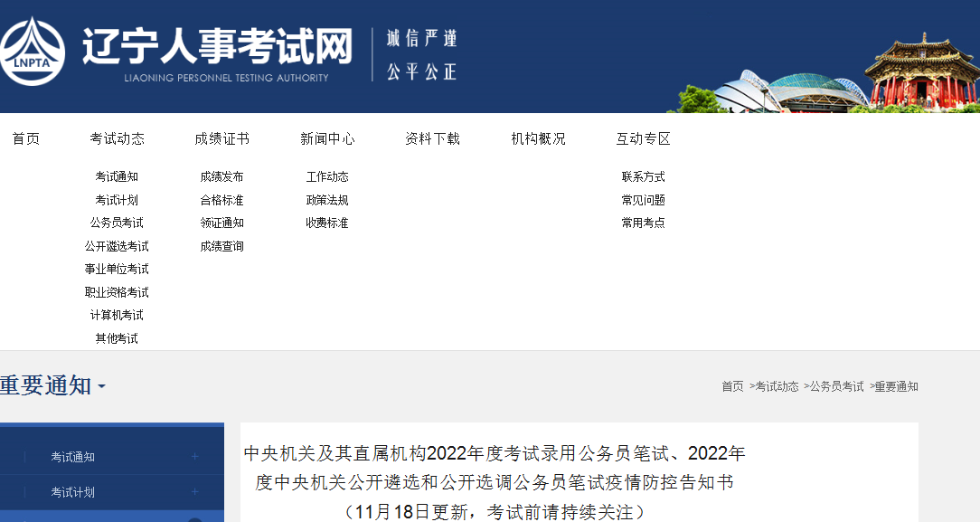Go to 首页 in the main navigation
This screenshot has width=980, height=522.
(x=26, y=138)
